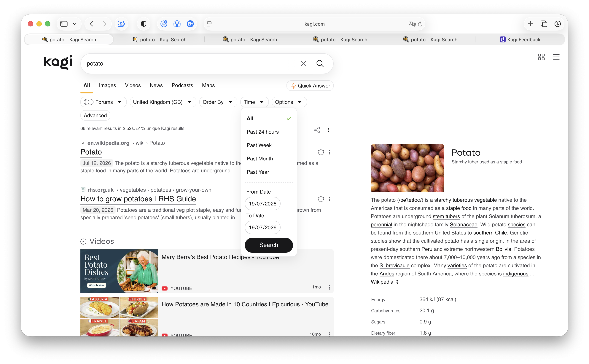Click the Advanced button
The width and height of the screenshot is (589, 364).
point(95,116)
